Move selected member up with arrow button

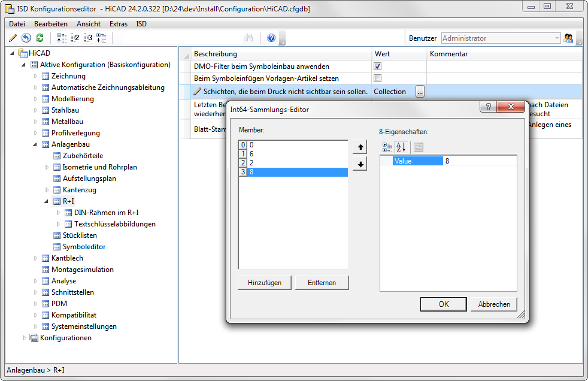pos(360,147)
